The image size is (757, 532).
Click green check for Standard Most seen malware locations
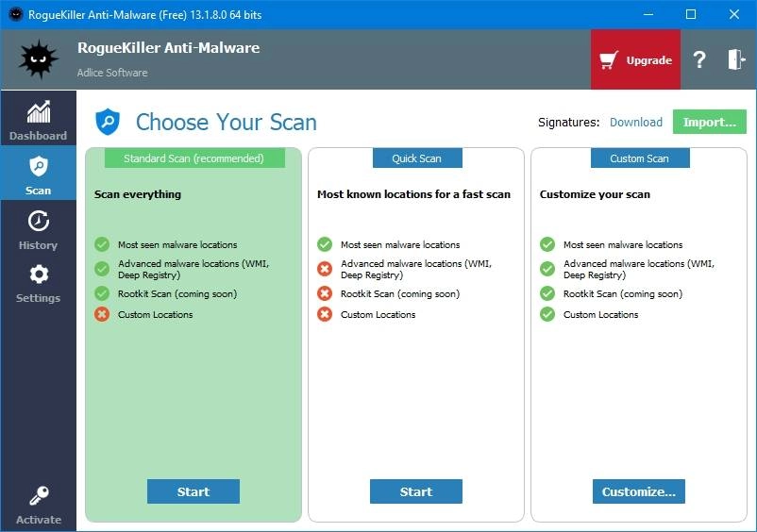coord(102,244)
